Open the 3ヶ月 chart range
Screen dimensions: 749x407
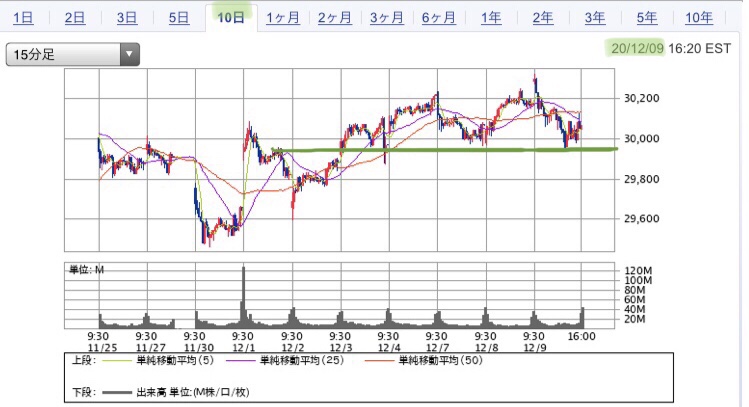pos(387,18)
